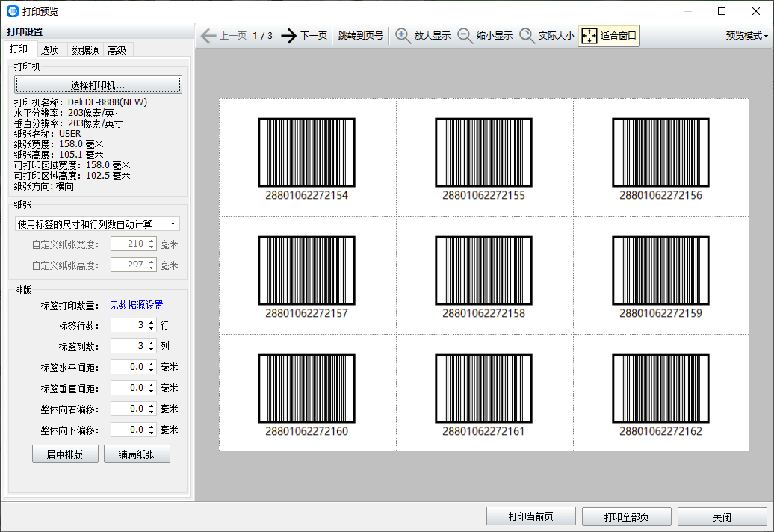Select the barcode label 28801062272154
774x532 pixels.
click(306, 158)
